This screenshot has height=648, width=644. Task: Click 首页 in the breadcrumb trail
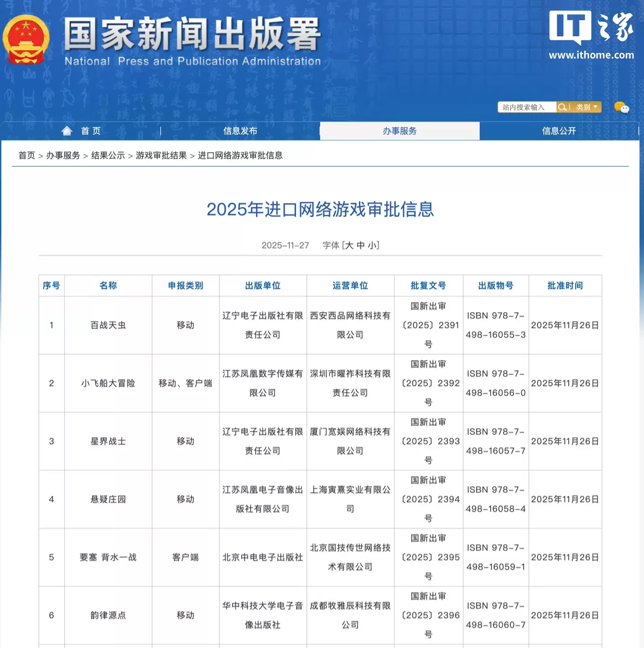click(27, 155)
